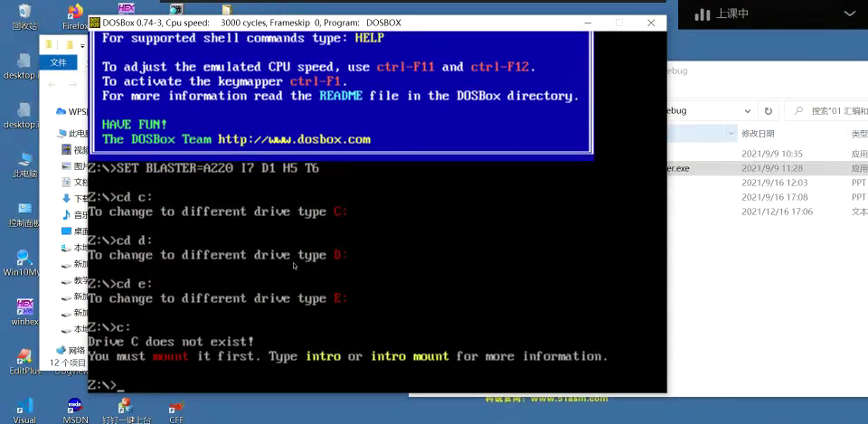Click the folder icon in Explorer title bar
This screenshot has width=868, height=424.
pyautogui.click(x=49, y=45)
